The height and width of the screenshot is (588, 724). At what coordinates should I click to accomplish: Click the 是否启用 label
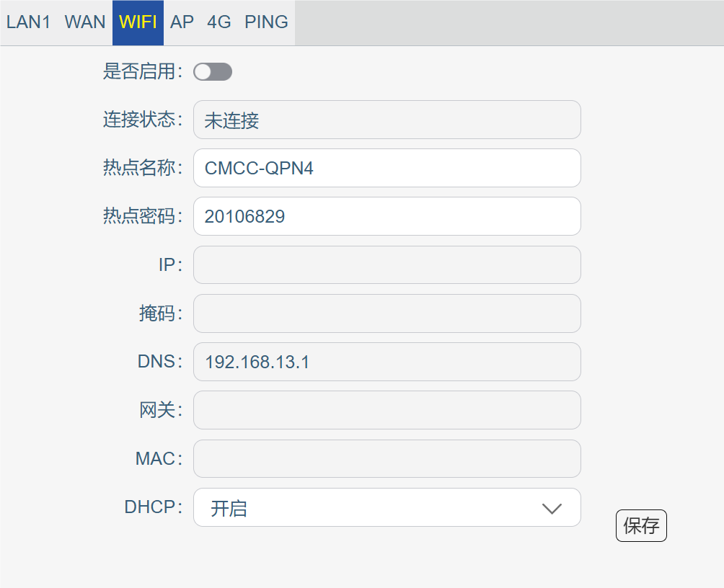[143, 71]
